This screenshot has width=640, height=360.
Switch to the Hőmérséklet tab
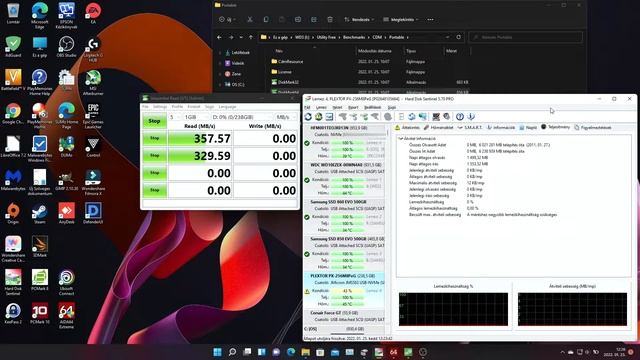(x=439, y=128)
